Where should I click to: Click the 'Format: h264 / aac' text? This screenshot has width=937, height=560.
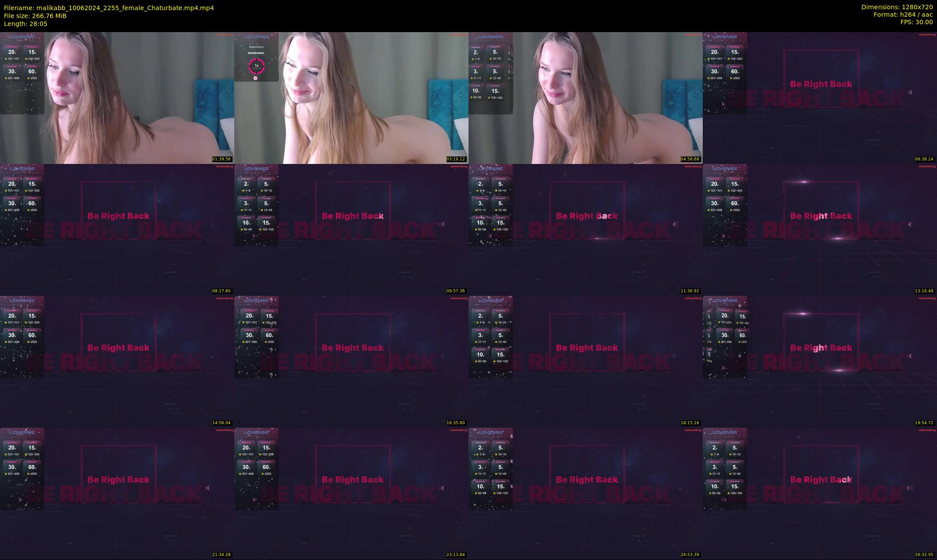pyautogui.click(x=903, y=15)
